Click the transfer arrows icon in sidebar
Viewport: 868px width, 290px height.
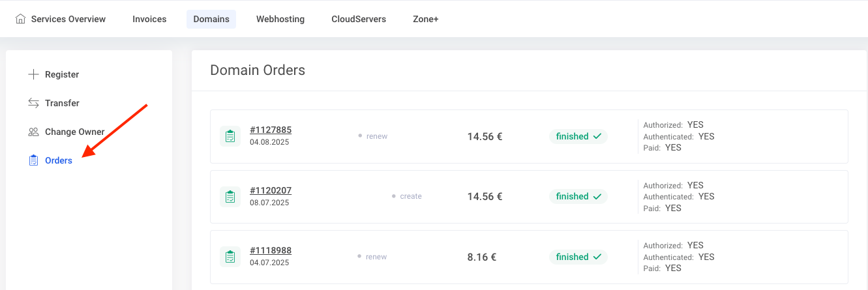tap(34, 103)
